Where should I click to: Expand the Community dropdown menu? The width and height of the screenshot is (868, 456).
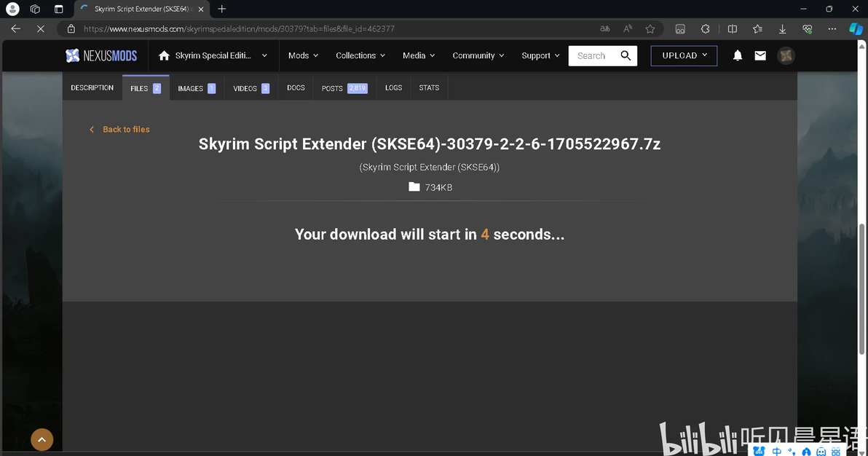(478, 55)
